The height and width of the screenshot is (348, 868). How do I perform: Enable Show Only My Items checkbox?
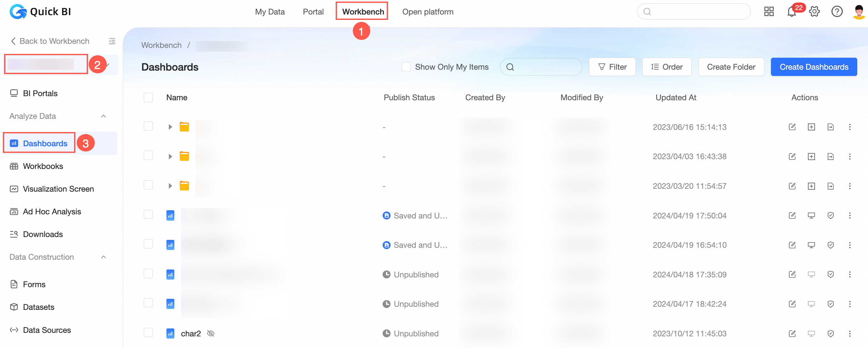click(406, 67)
